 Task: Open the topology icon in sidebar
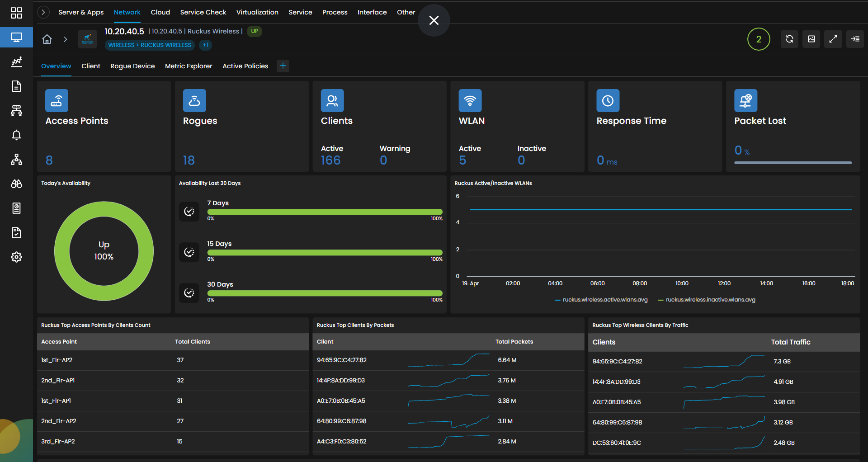(x=16, y=159)
